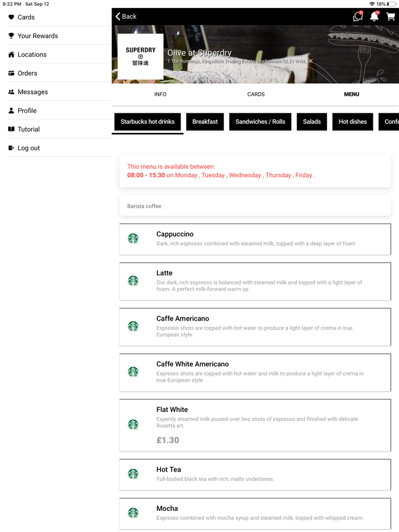This screenshot has height=532, width=399.
Task: Select the Mocha item title
Action: tap(167, 508)
